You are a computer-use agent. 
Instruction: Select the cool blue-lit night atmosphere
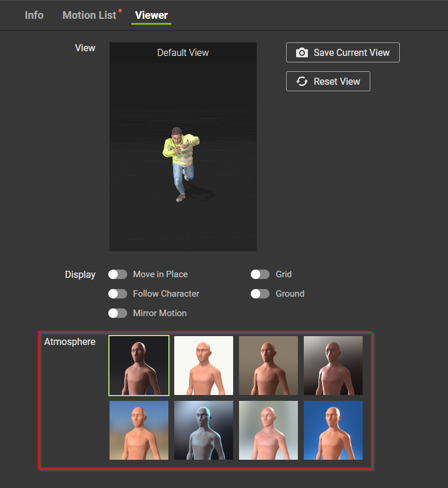coord(204,430)
